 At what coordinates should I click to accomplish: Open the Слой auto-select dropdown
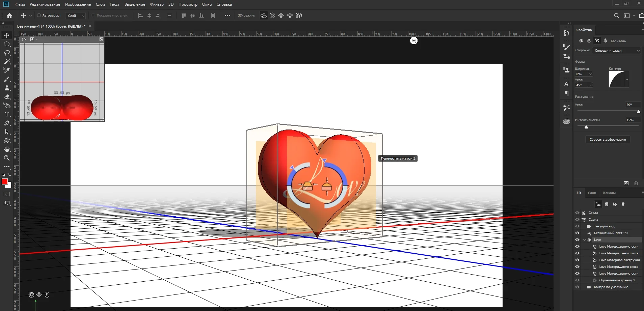(76, 16)
